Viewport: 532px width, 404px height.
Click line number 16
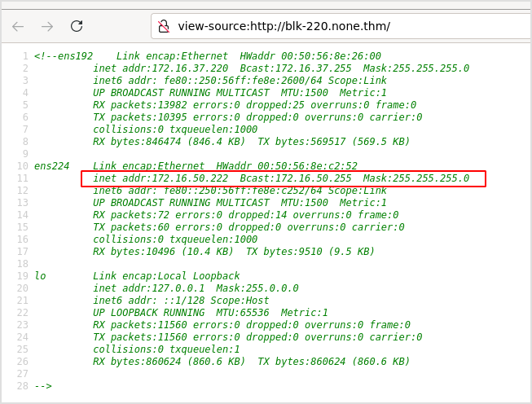pos(22,239)
